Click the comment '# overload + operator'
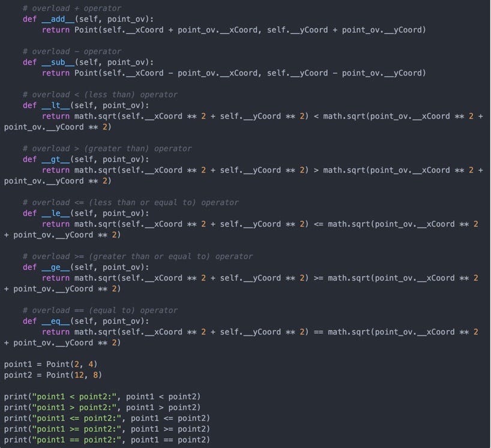Screen dimensions: 491x448 click(x=72, y=8)
